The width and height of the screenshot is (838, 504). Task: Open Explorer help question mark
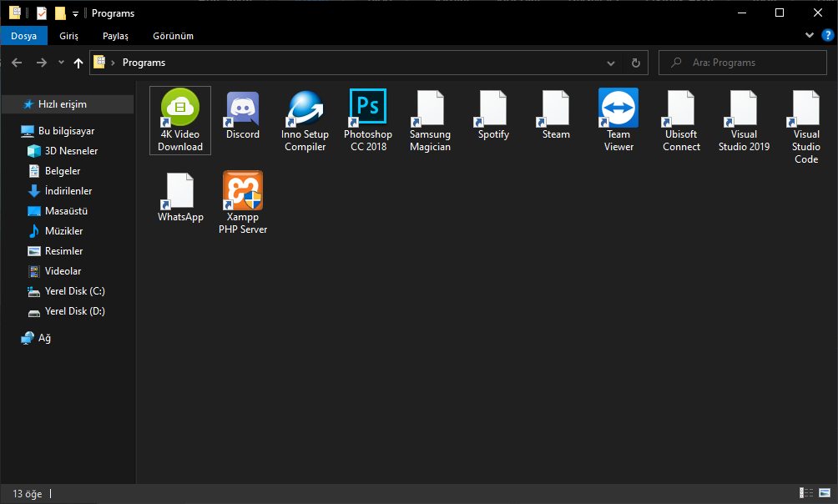pos(827,35)
